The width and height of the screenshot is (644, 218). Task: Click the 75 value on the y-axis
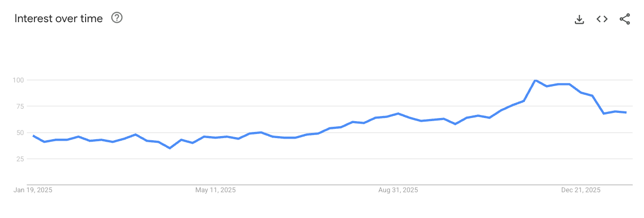20,106
